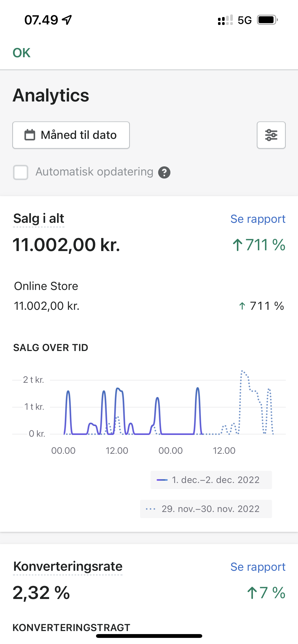298x644 pixels.
Task: Open the Måned til dato date range
Action: coord(71,135)
